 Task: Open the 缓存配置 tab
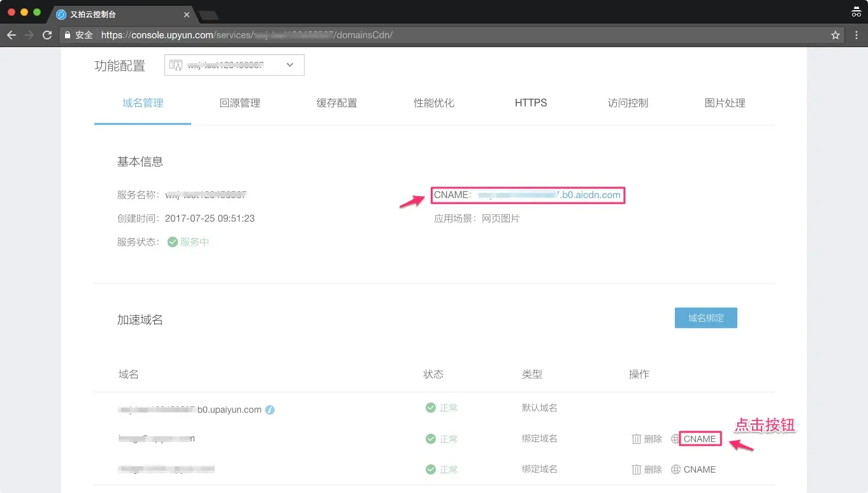[336, 103]
